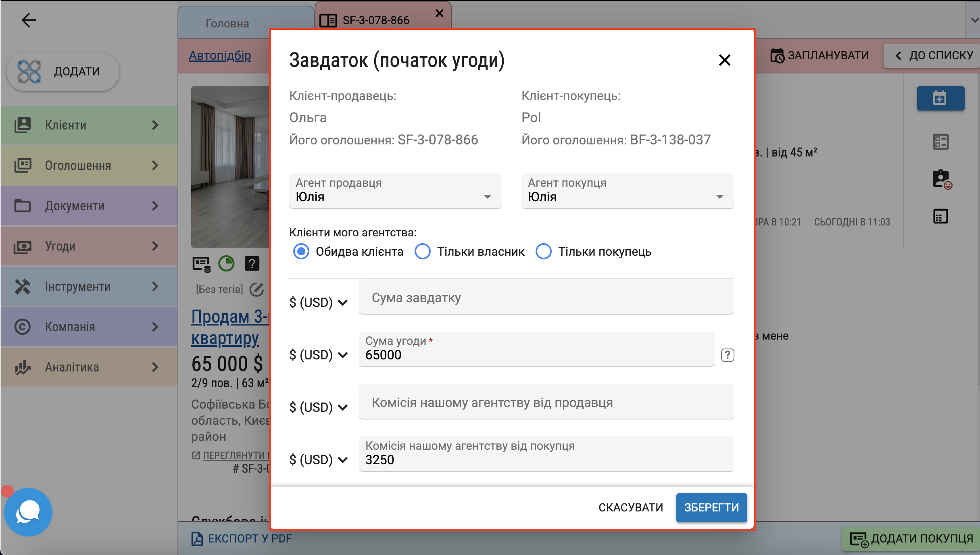Click the green pie clock icon
Viewport: 980px width, 555px height.
[x=226, y=263]
